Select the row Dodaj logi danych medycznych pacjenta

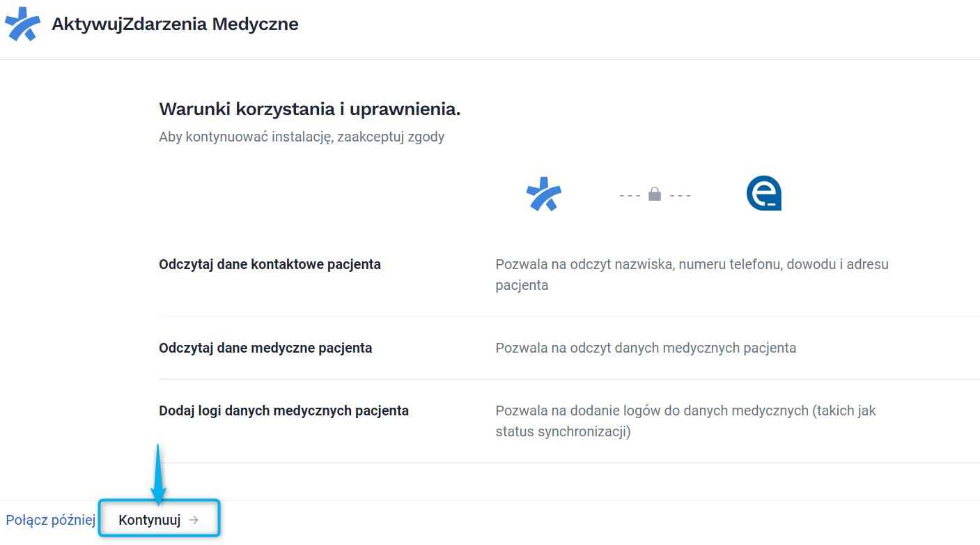(284, 410)
